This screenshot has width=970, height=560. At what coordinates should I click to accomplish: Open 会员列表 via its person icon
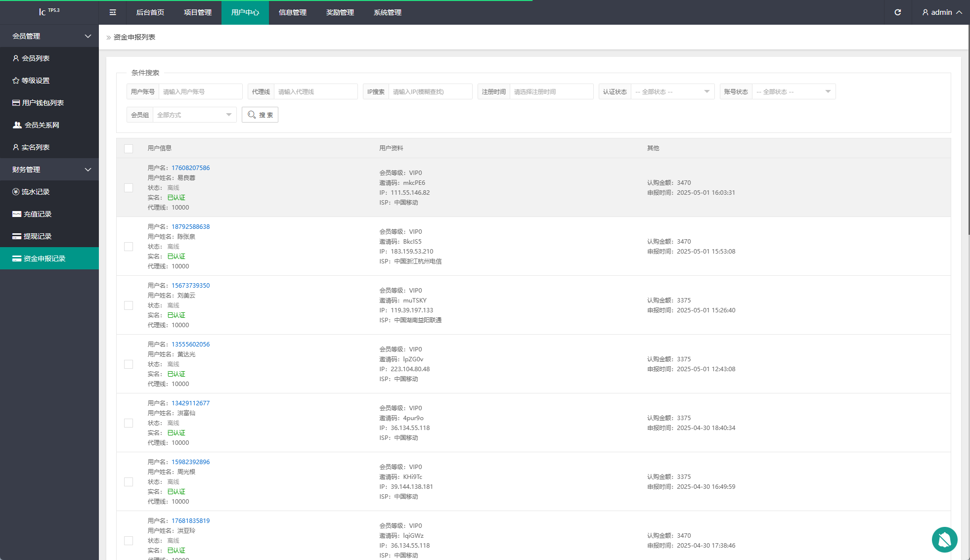point(16,58)
